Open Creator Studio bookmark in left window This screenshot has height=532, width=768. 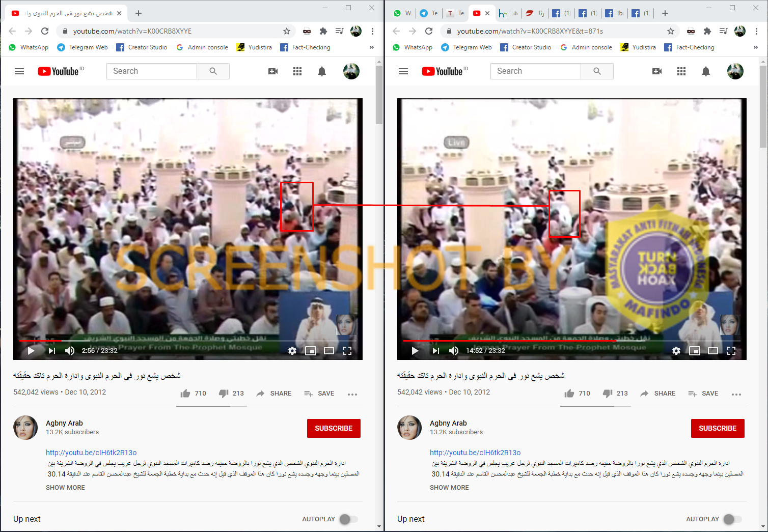tap(142, 47)
